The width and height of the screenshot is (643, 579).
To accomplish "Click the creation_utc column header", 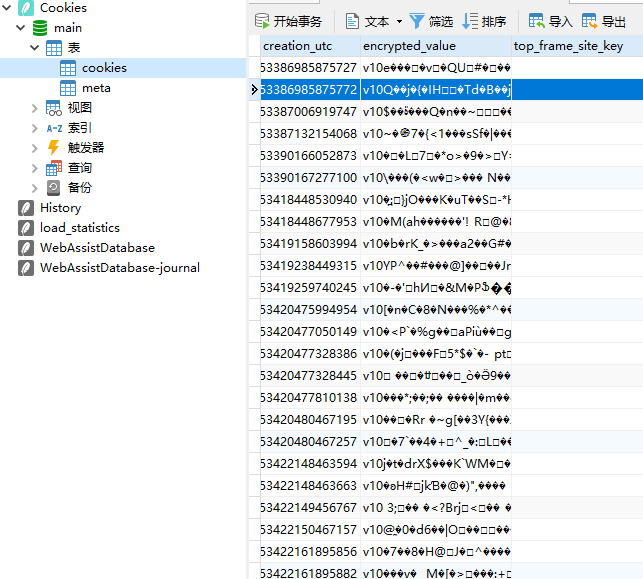I will coord(310,46).
